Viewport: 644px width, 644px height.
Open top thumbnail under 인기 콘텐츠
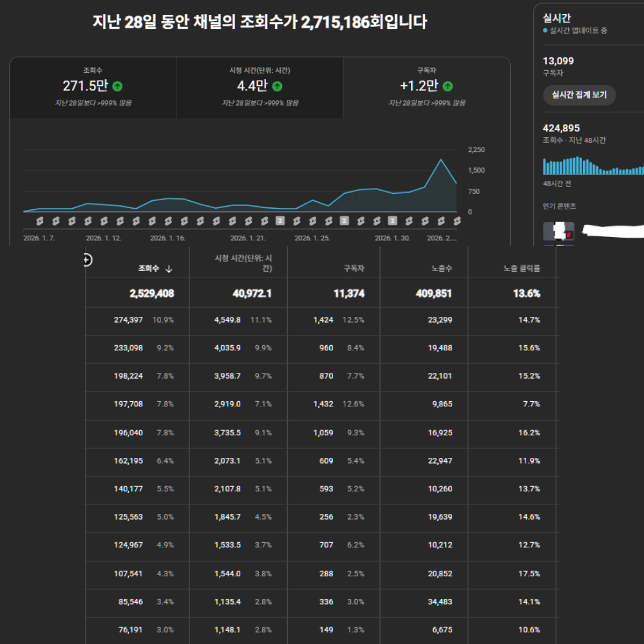[558, 230]
